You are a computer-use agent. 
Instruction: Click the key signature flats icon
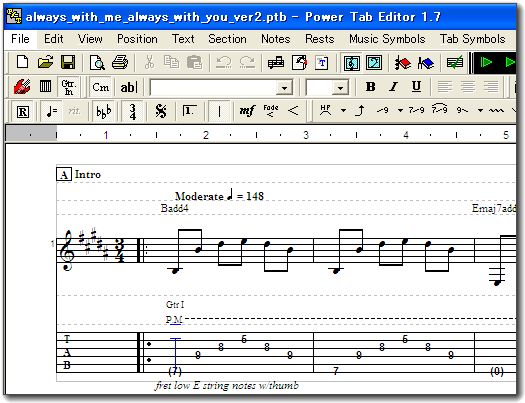click(103, 111)
